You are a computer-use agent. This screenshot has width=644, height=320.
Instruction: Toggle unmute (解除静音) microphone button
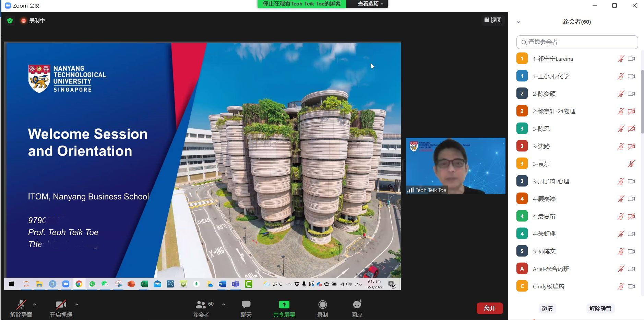[x=21, y=305]
